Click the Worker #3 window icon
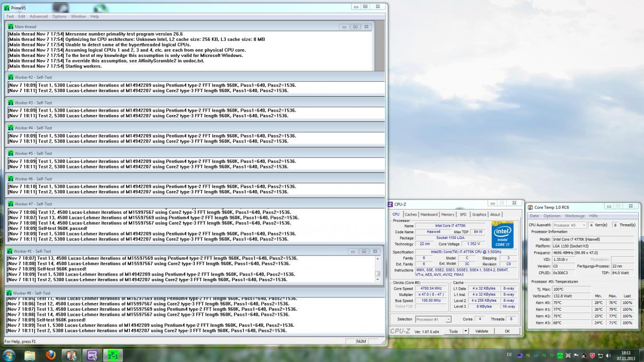Viewport: 644px width, 362px height. (x=11, y=103)
